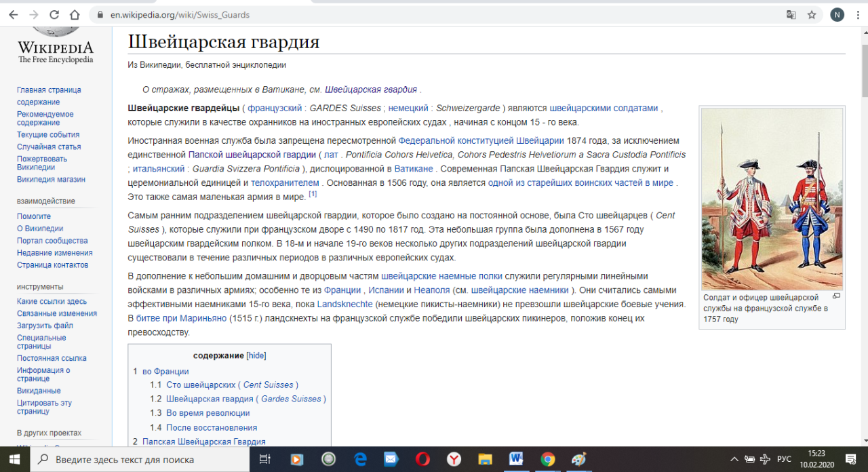This screenshot has height=472, width=868.
Task: Switch the РУС keyboard language
Action: pos(784,459)
